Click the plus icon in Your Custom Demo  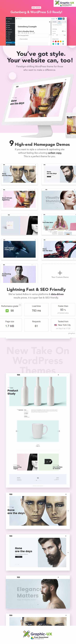[60, 273]
